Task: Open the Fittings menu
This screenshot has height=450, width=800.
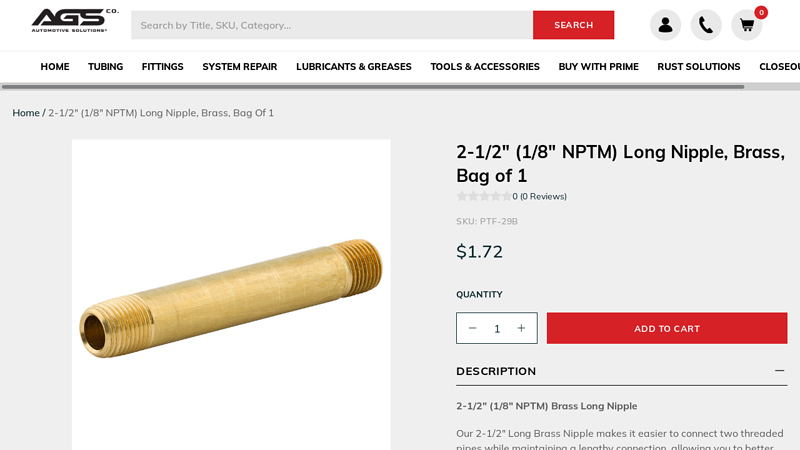Action: pos(162,67)
